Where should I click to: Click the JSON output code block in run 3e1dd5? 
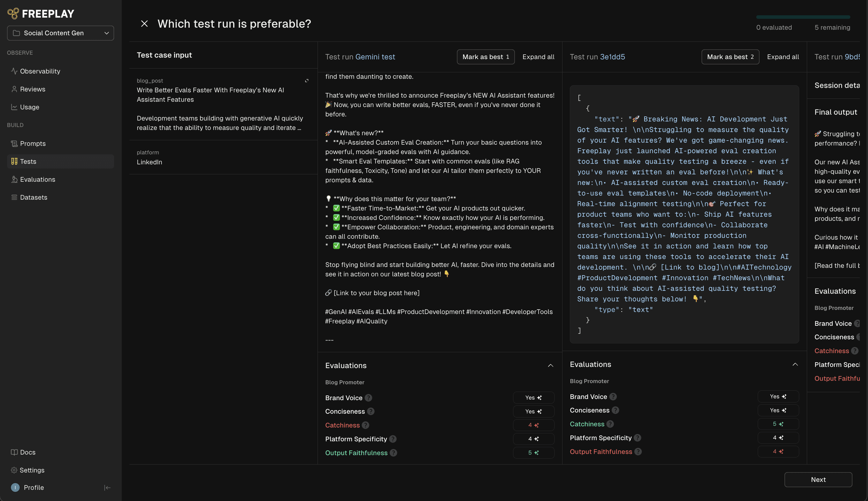[684, 214]
